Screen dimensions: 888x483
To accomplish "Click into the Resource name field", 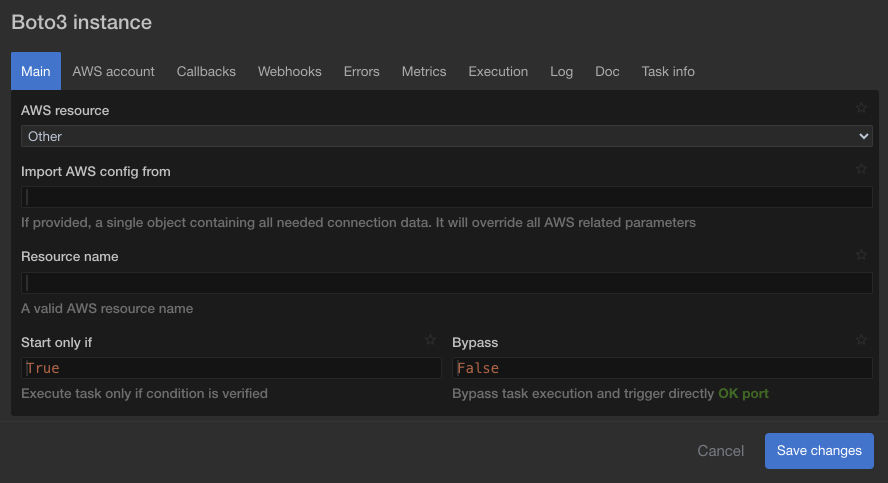I will click(447, 283).
